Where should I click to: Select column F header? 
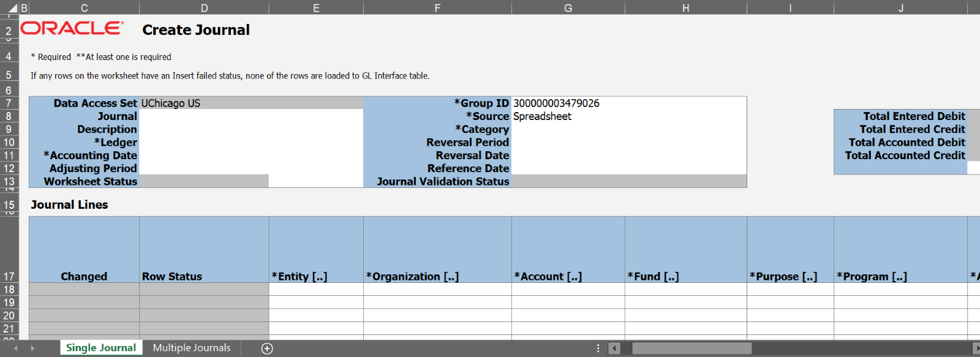point(437,8)
